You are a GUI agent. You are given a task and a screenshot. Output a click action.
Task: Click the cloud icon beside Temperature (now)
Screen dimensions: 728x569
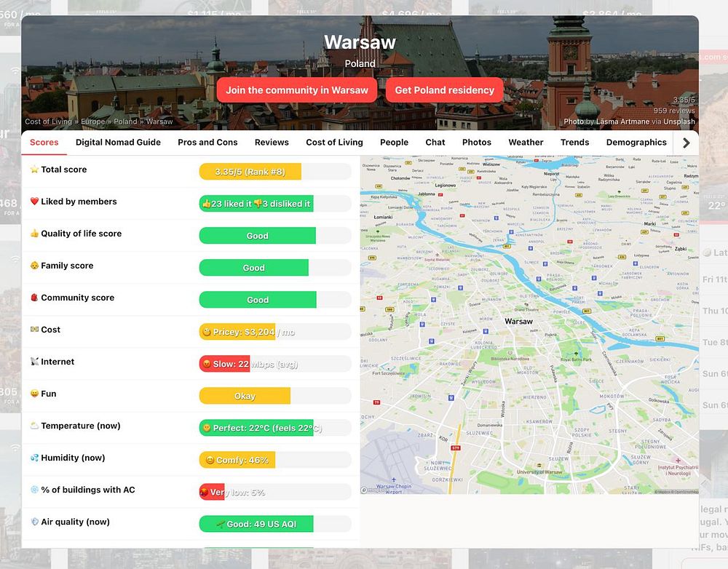tap(34, 426)
